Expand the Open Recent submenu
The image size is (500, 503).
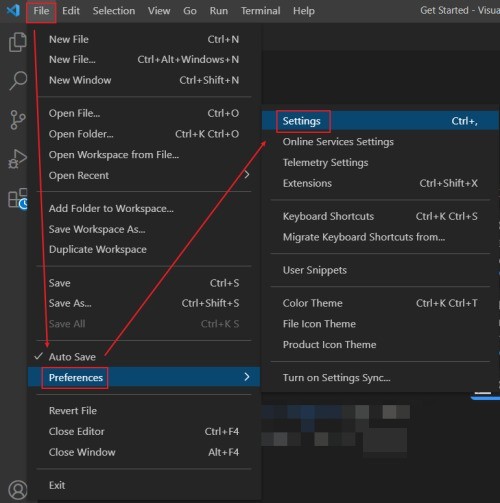click(144, 175)
